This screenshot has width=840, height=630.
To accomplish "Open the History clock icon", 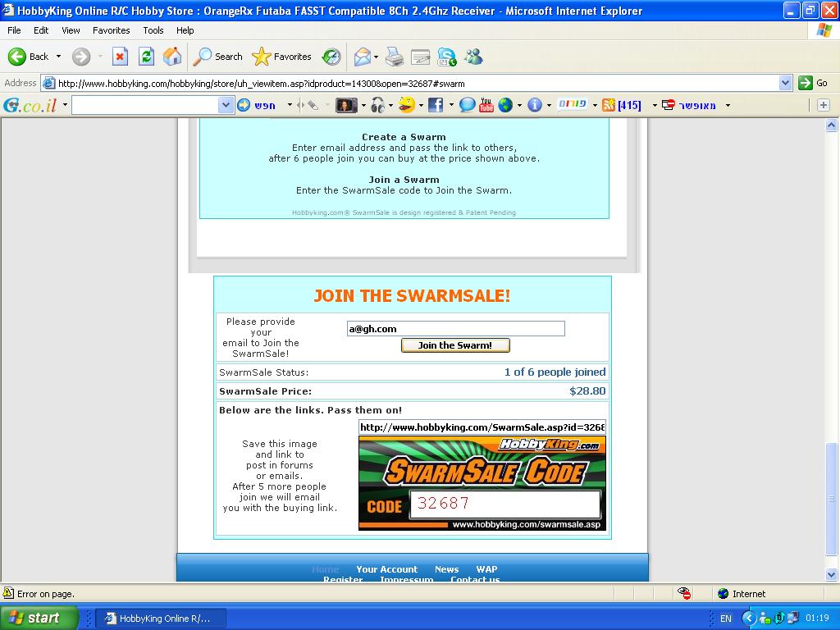I will click(331, 57).
